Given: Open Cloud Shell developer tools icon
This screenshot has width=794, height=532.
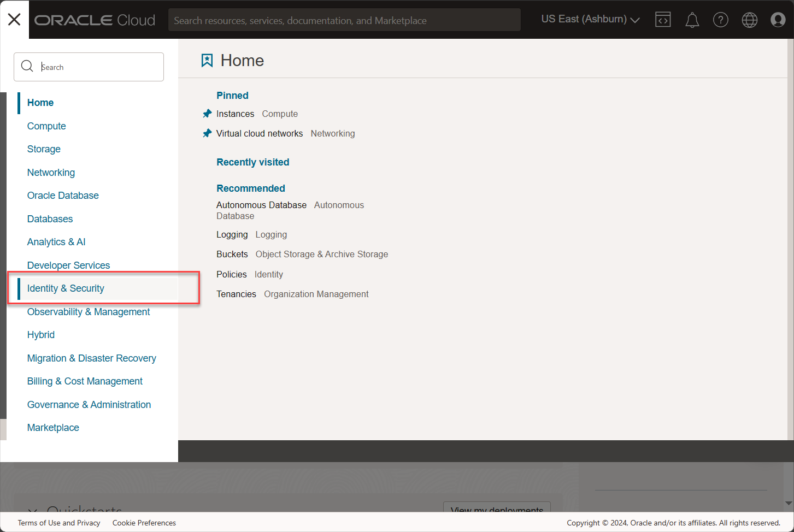Looking at the screenshot, I should pos(663,20).
